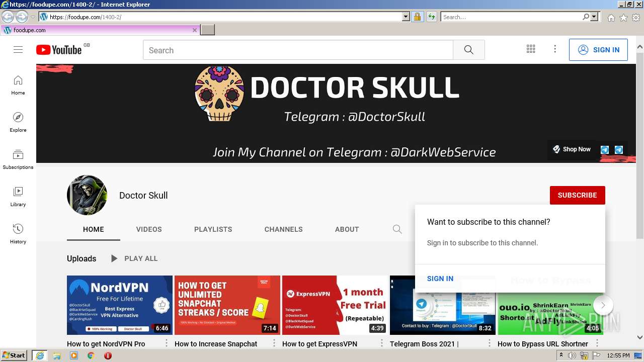The height and width of the screenshot is (362, 644).
Task: Close the foodupe.com tab
Action: point(195,30)
